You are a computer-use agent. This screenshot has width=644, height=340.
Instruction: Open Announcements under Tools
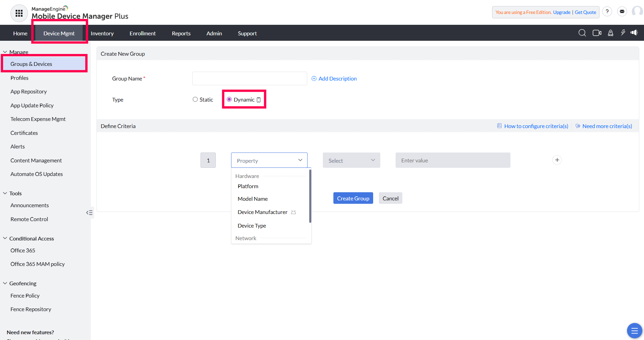30,205
